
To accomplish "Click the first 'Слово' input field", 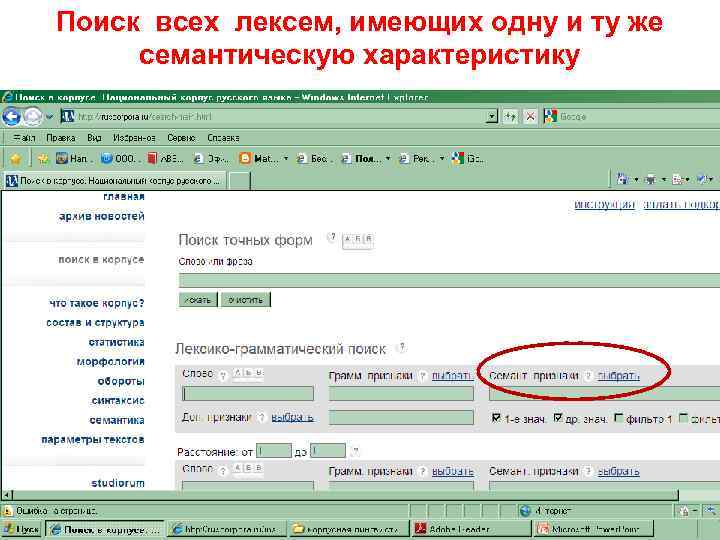I will [248, 394].
